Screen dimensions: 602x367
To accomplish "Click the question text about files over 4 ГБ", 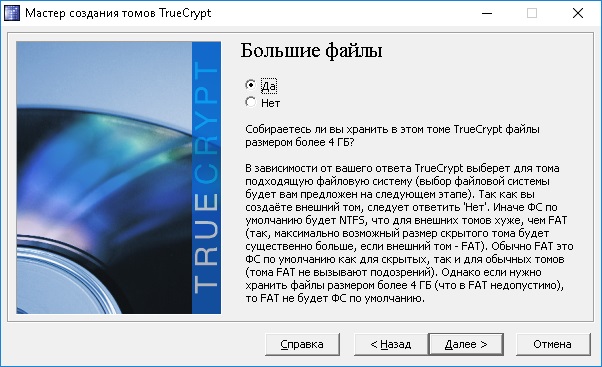I will pyautogui.click(x=392, y=136).
